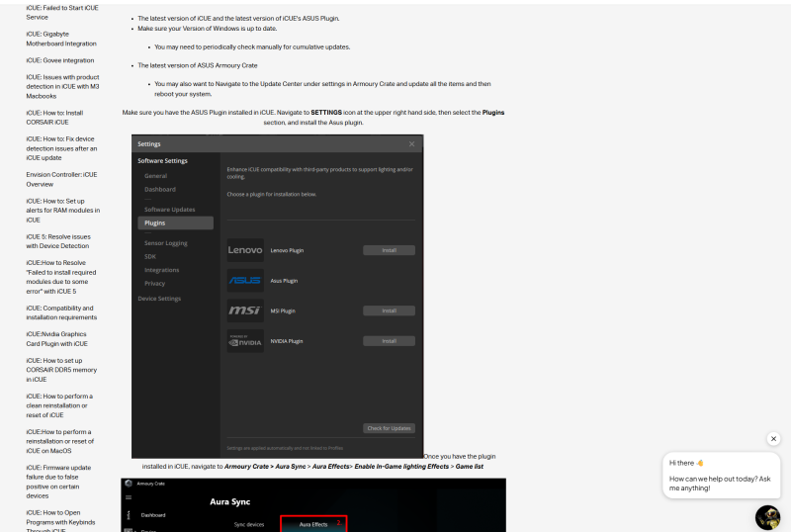Click the 'Lenovo Plugin' label

click(287, 250)
